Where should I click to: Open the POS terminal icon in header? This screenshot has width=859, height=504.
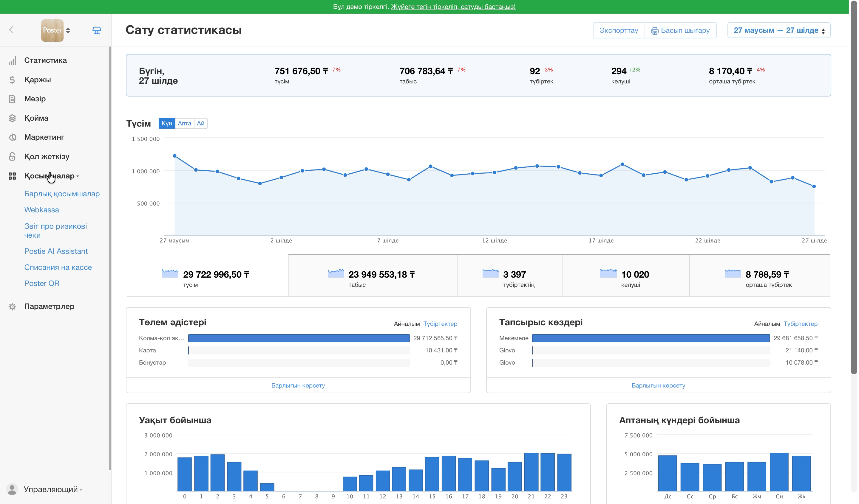point(97,30)
